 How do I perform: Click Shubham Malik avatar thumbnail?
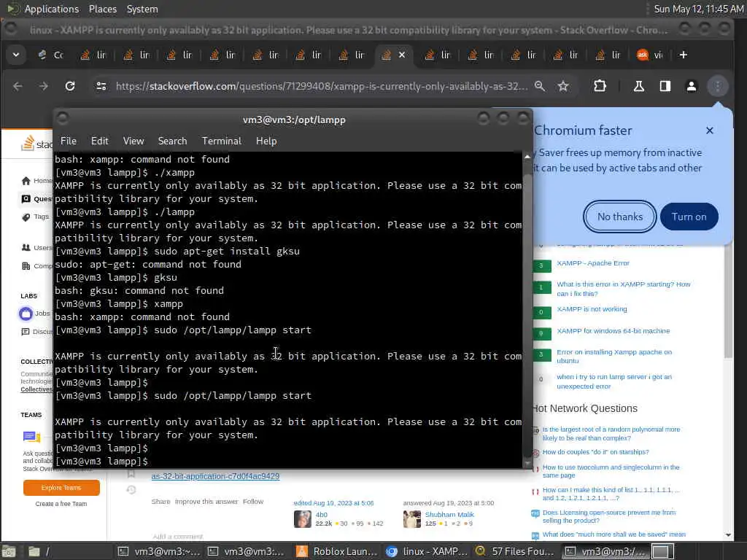(x=412, y=519)
